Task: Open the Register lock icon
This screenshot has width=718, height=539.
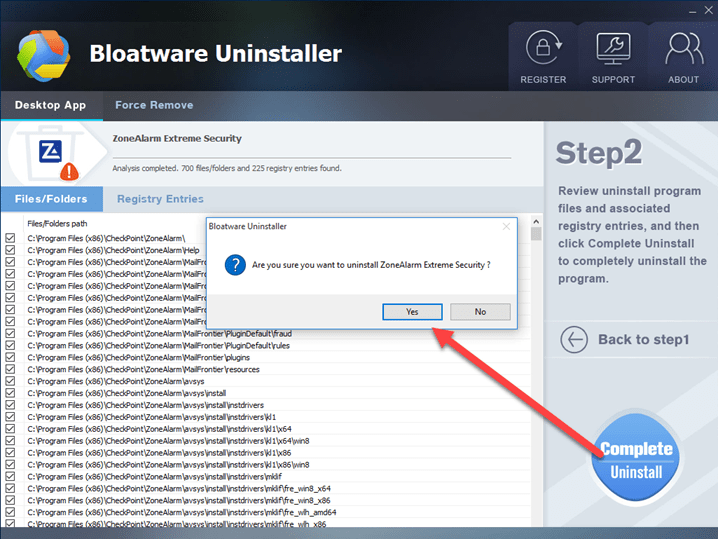Action: click(544, 48)
